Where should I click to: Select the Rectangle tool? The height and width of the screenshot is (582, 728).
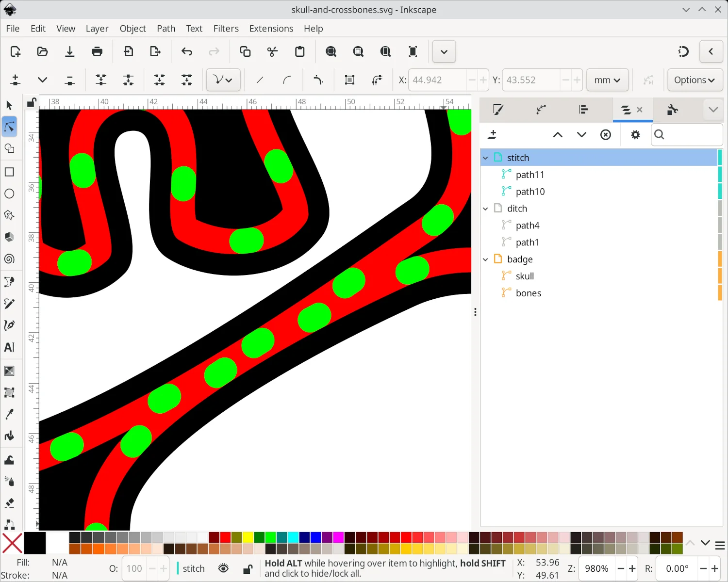pyautogui.click(x=9, y=172)
